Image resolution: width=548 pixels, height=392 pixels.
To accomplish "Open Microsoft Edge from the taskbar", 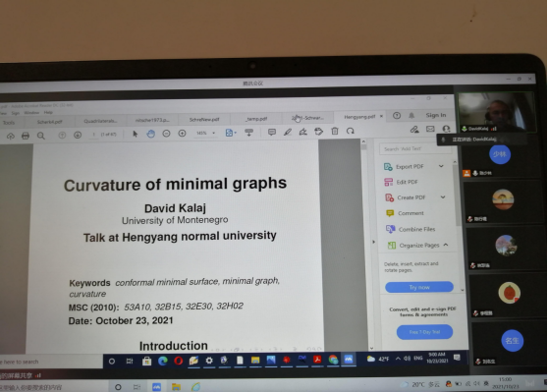I will [x=162, y=361].
